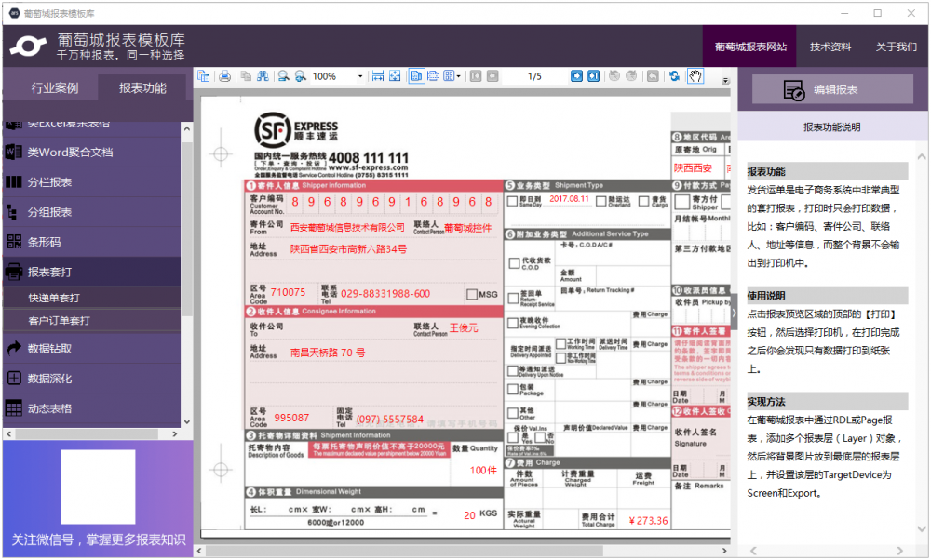Click the 编辑报表 button

coord(833,89)
